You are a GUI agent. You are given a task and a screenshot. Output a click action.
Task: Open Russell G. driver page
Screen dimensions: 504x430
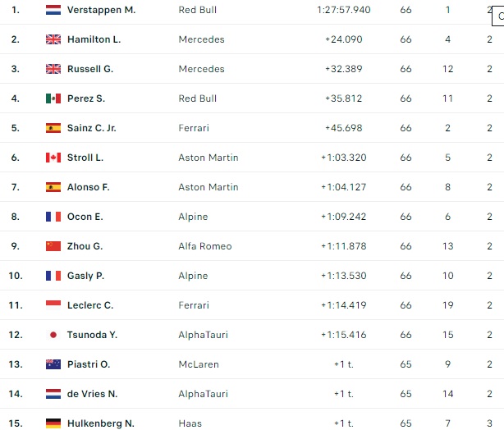coord(90,69)
